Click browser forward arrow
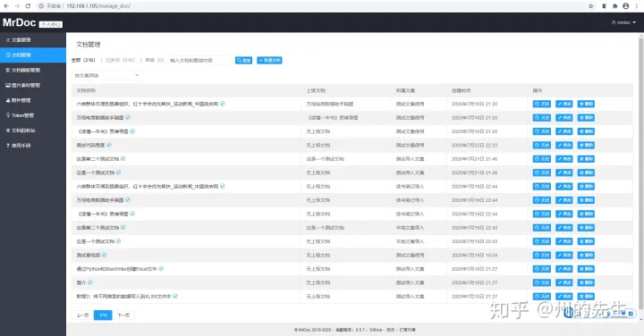The width and height of the screenshot is (644, 336). pyautogui.click(x=17, y=5)
